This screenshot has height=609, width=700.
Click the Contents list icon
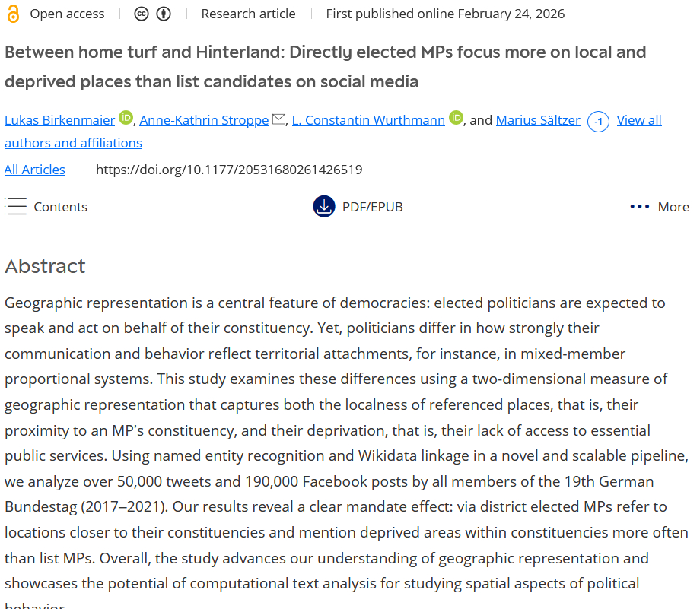(x=16, y=207)
